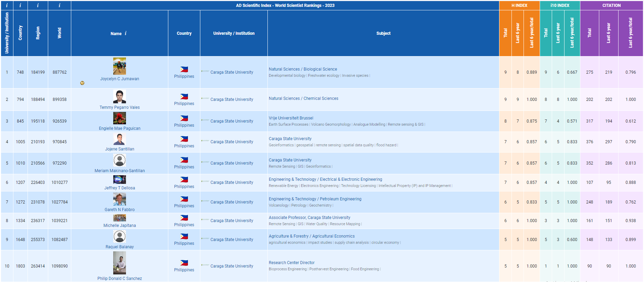
Task: Click Philippines flag in Philip Donald C Sanchez row
Action: [x=184, y=263]
